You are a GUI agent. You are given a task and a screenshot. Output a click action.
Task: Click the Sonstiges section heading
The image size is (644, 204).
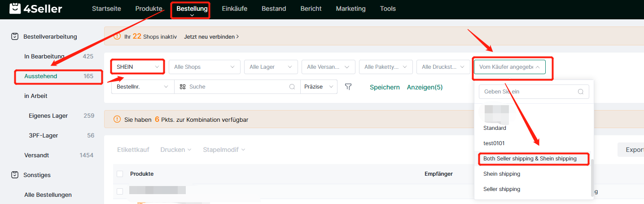pos(37,175)
